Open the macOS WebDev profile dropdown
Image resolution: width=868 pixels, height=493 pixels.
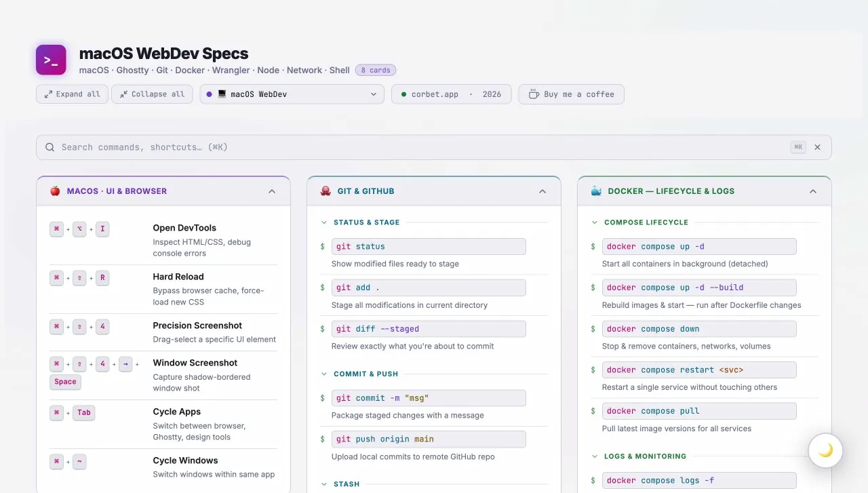292,94
